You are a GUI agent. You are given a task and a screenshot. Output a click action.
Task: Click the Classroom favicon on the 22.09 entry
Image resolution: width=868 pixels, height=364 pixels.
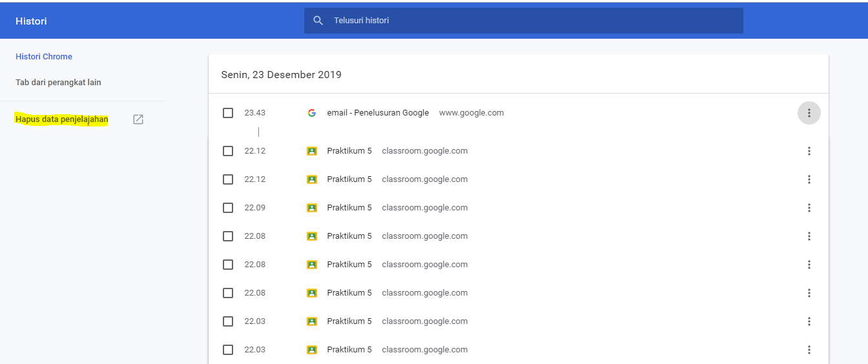click(312, 208)
